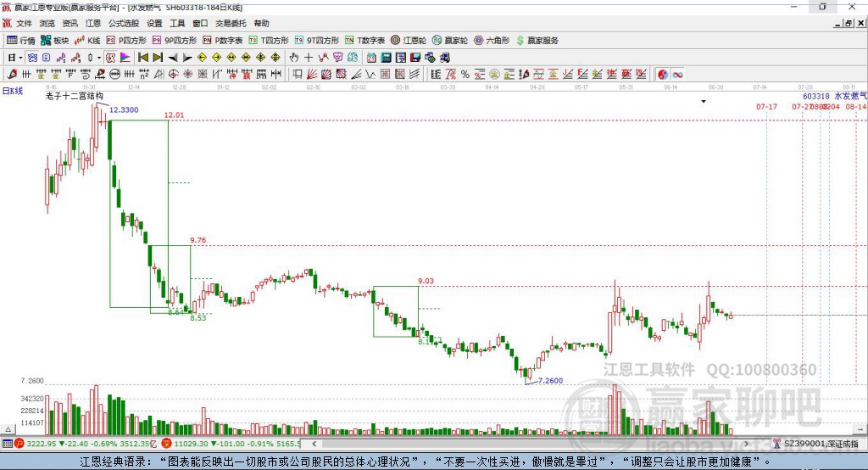Click the calendar date icon
Viewport: 868px width, 470px height.
[x=371, y=58]
